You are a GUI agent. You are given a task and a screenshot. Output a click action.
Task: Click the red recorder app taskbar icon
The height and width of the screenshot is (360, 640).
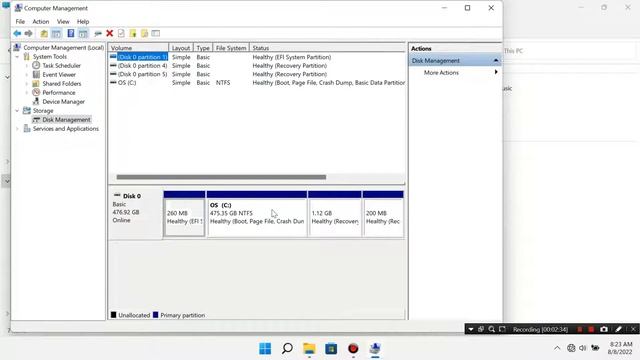point(353,349)
